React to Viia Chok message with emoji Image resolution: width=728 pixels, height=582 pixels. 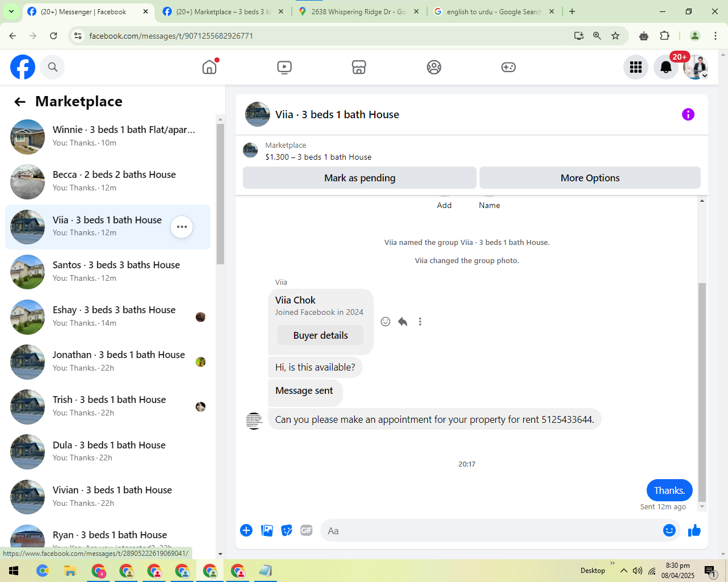tap(386, 322)
